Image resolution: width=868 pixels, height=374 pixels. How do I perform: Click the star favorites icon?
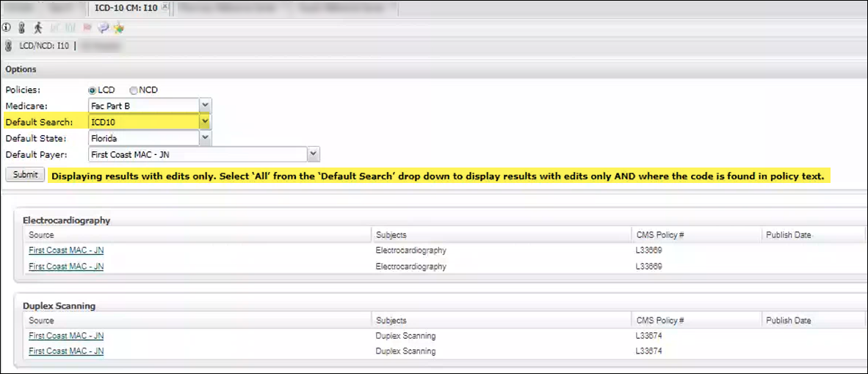(118, 28)
